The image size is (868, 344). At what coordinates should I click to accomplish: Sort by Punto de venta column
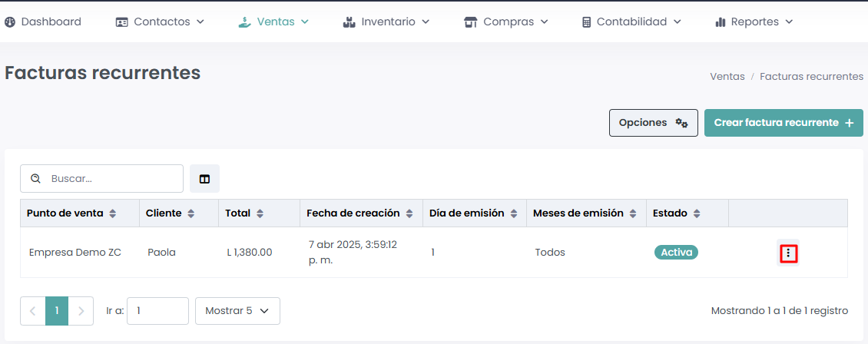point(113,213)
